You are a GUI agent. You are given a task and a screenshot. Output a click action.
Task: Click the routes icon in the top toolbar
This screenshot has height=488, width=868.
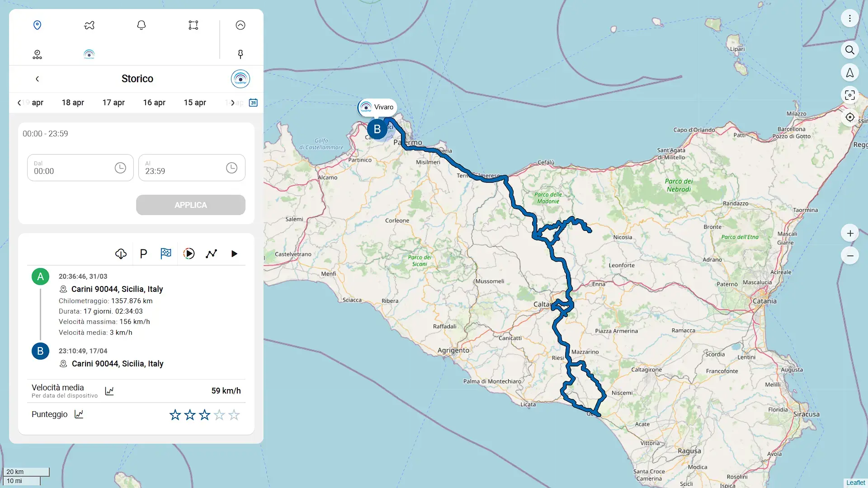coord(89,25)
